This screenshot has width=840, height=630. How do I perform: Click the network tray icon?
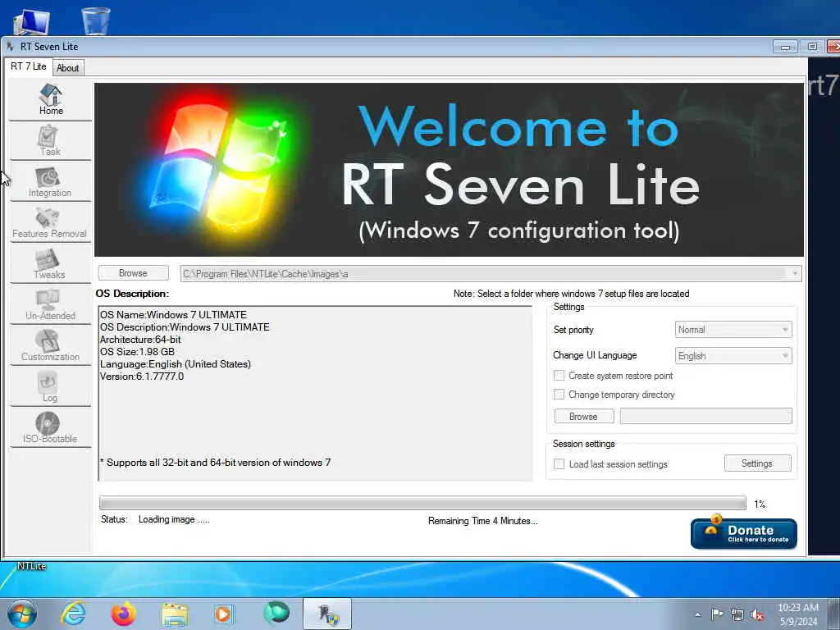tap(737, 615)
